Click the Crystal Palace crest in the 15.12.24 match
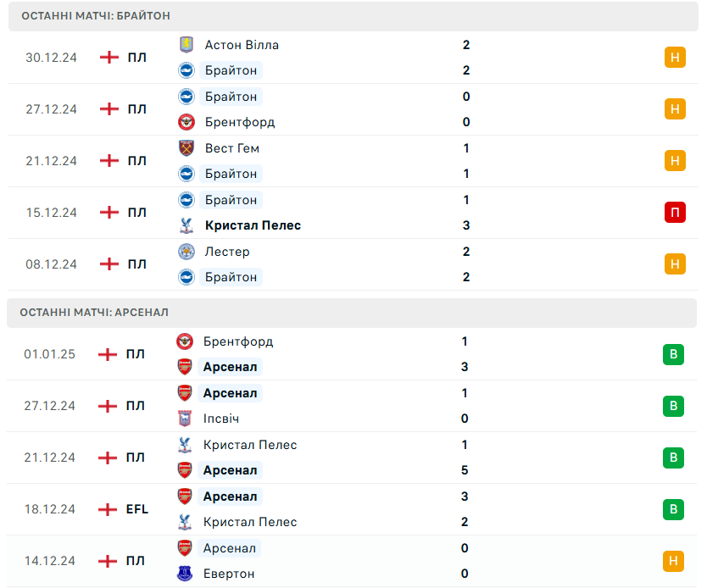Image resolution: width=707 pixels, height=588 pixels. [x=186, y=225]
